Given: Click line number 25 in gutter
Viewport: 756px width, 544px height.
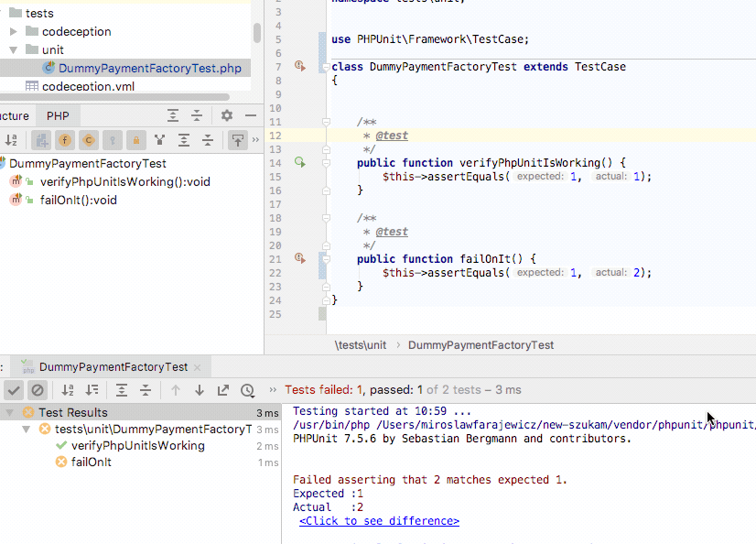Looking at the screenshot, I should pyautogui.click(x=275, y=314).
